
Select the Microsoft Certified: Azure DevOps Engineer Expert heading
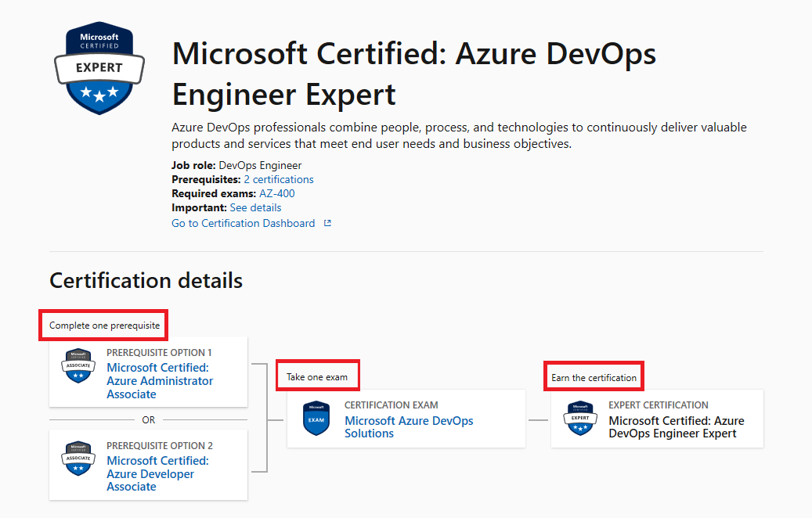[413, 74]
